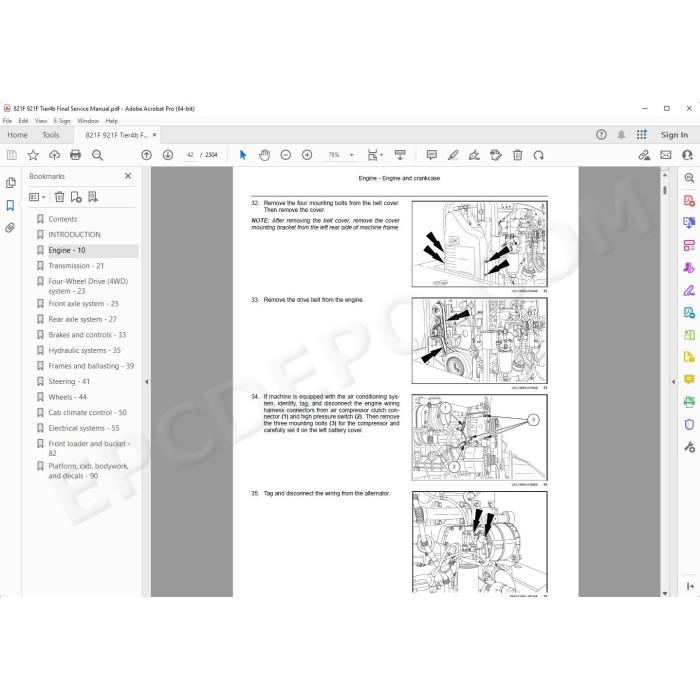Collapse the left navigation pane arrow
Viewport: 700px width, 700px height.
146,382
